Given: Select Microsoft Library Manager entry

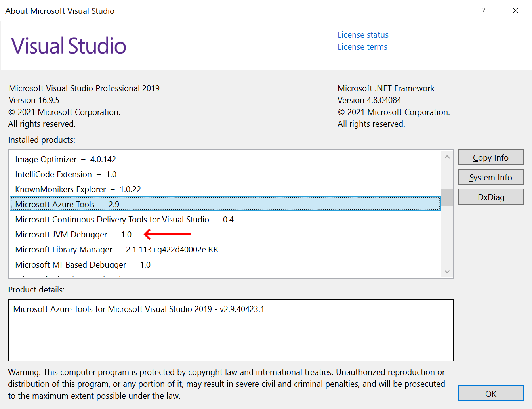Looking at the screenshot, I should click(x=225, y=250).
